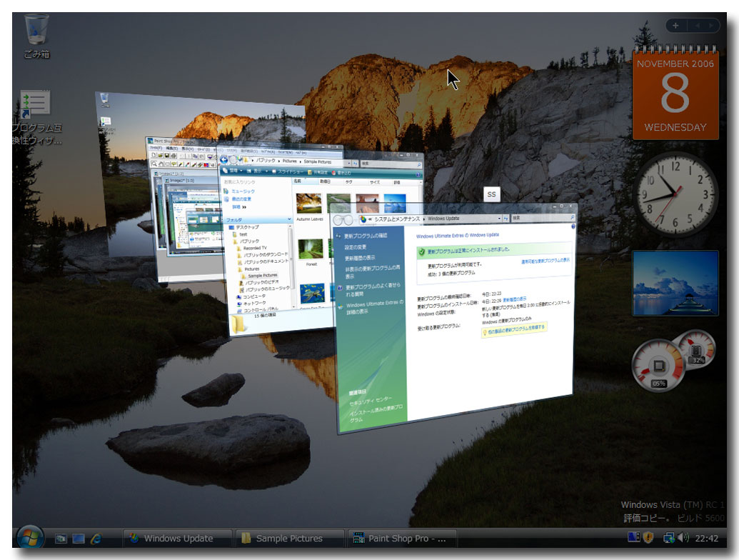Select the Zoom tool in Paint Shop Pro
This screenshot has width=739, height=560.
(x=154, y=164)
